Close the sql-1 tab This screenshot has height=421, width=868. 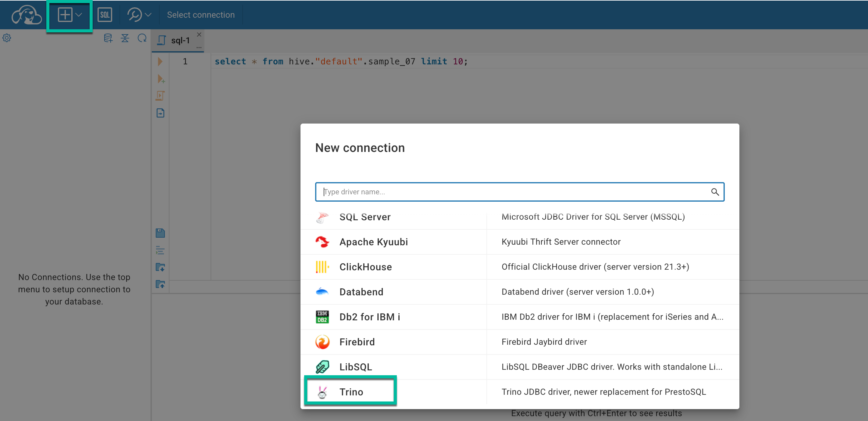[199, 34]
